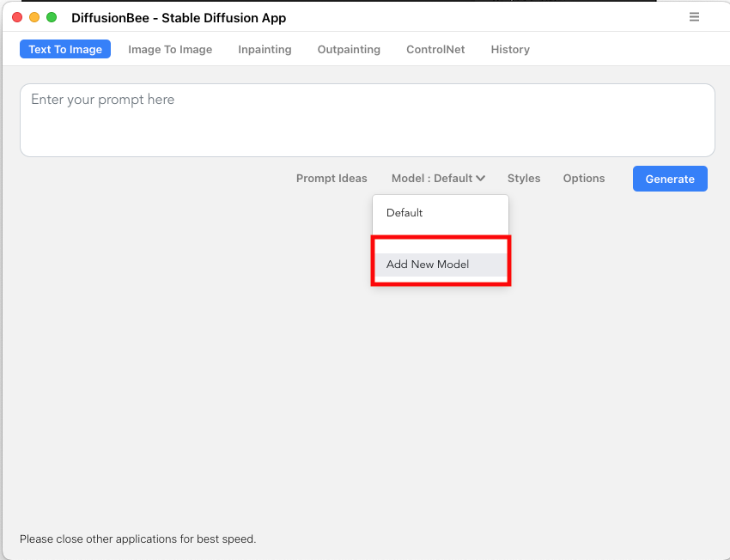The width and height of the screenshot is (730, 560).
Task: Switch to the Image To Image tab
Action: [x=170, y=49]
